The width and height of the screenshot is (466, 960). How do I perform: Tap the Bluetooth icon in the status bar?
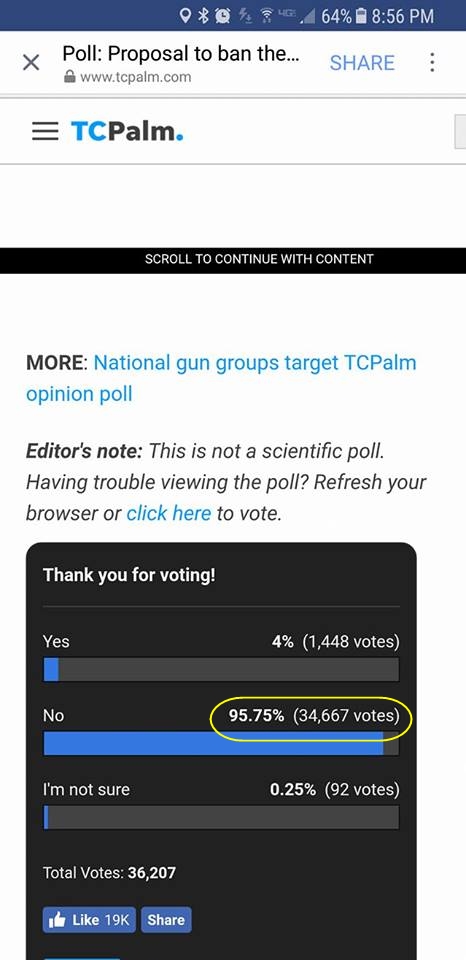pyautogui.click(x=203, y=16)
